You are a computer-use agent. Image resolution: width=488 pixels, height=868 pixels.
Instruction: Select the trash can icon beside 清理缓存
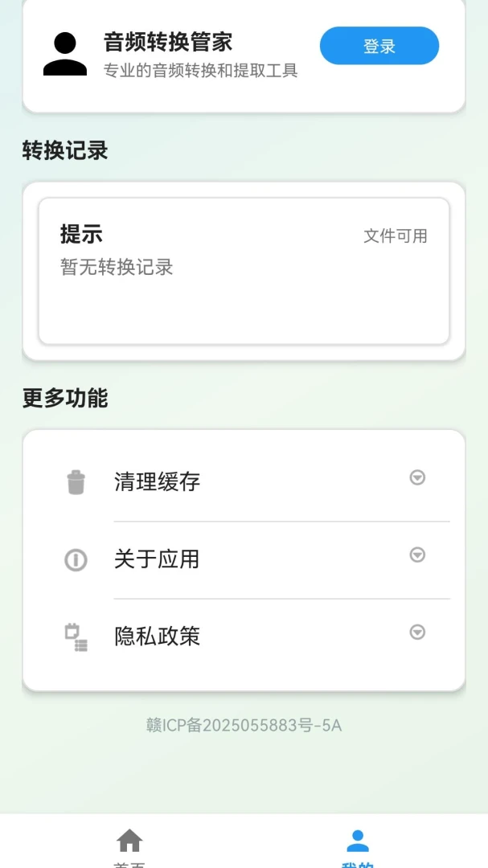click(x=76, y=481)
